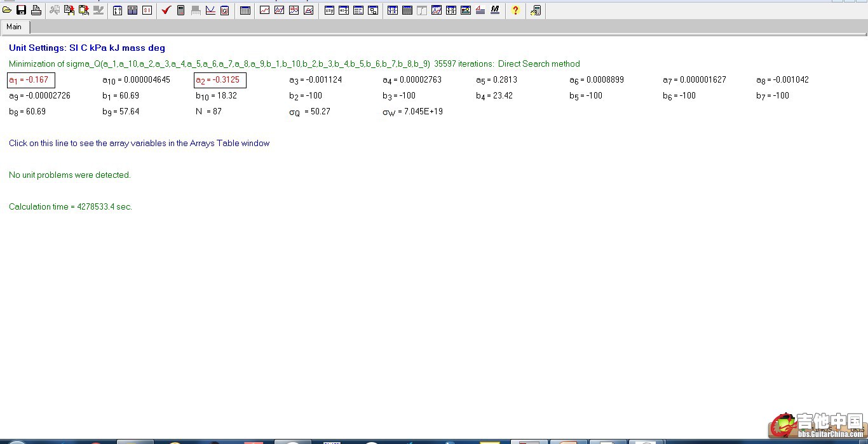Click the value b2 = -100
The image size is (868, 444).
click(306, 96)
